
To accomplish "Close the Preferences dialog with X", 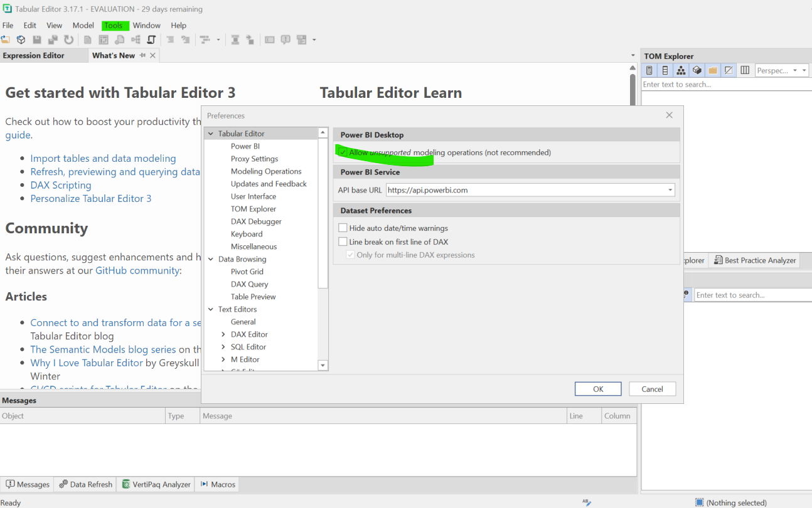I will coord(669,115).
